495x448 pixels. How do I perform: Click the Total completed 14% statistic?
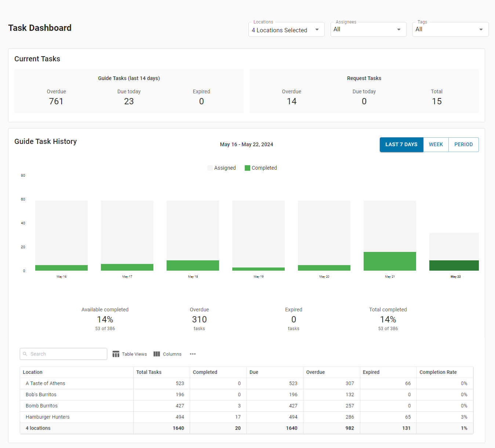tap(388, 319)
